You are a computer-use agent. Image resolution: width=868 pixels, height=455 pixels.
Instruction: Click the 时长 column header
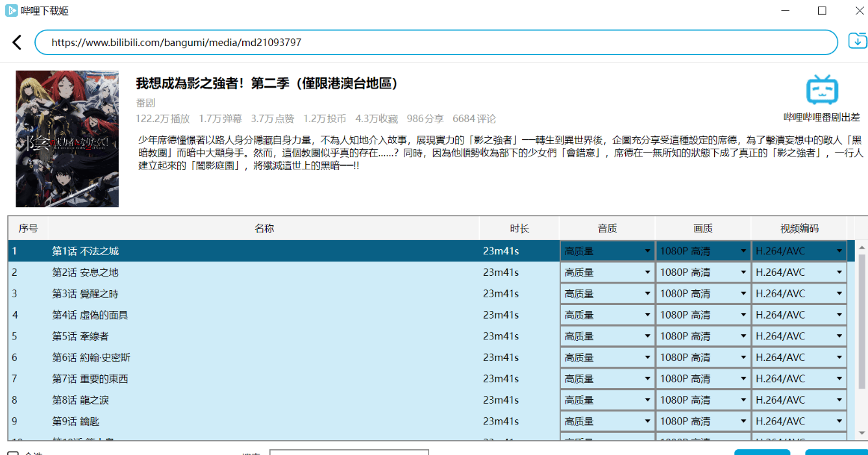pos(519,228)
